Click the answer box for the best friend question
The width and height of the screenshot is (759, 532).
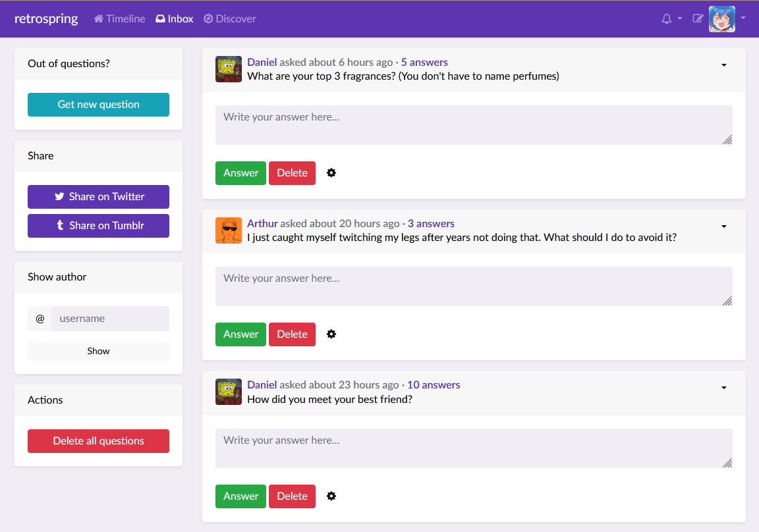pos(474,448)
